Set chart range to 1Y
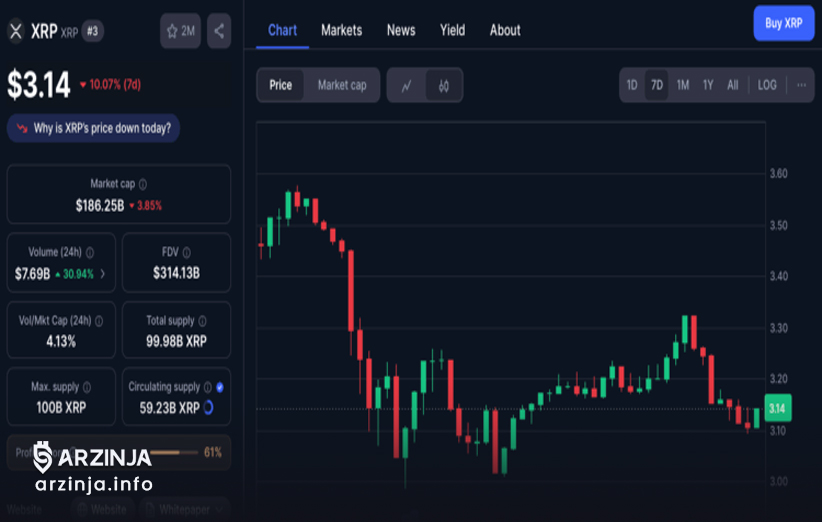Image resolution: width=822 pixels, height=522 pixels. pyautogui.click(x=708, y=85)
